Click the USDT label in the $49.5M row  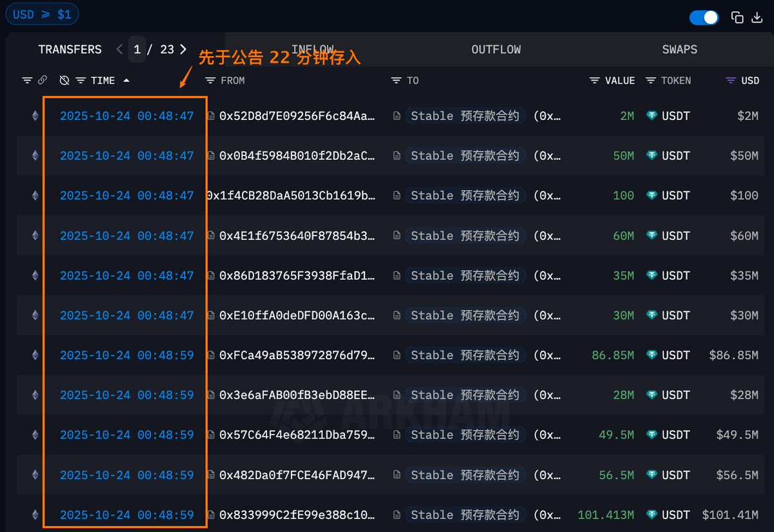(x=676, y=435)
